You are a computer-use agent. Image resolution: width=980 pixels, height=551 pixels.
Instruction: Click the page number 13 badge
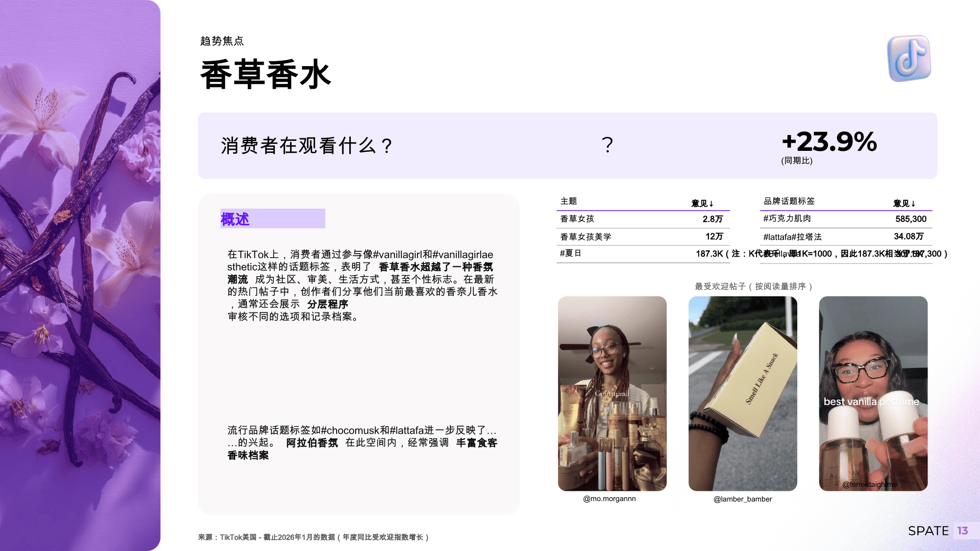pos(962,531)
